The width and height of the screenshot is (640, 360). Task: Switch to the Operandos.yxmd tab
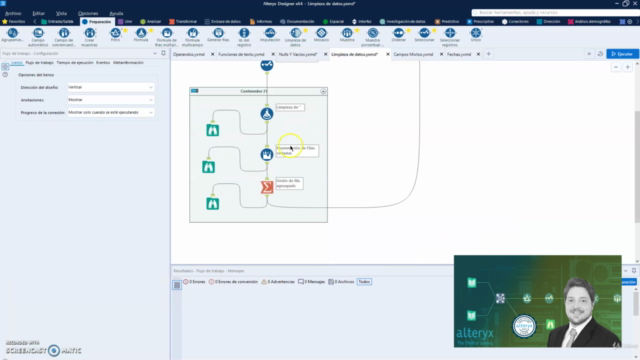point(189,54)
